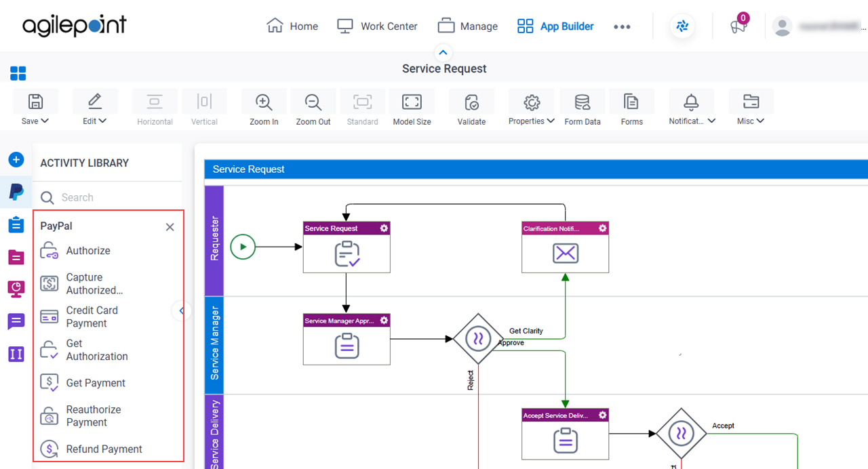Open settings gear on Service Manager Approval
The width and height of the screenshot is (868, 469).
(384, 321)
